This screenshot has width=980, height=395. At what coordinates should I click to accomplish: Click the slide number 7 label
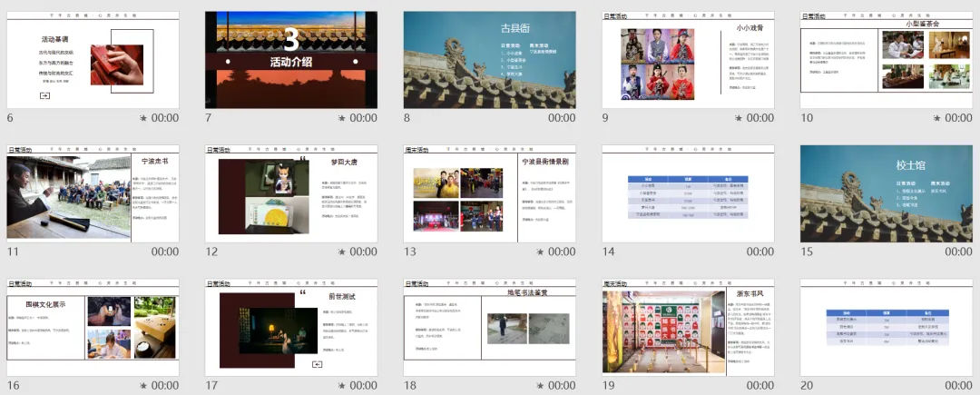coord(208,117)
